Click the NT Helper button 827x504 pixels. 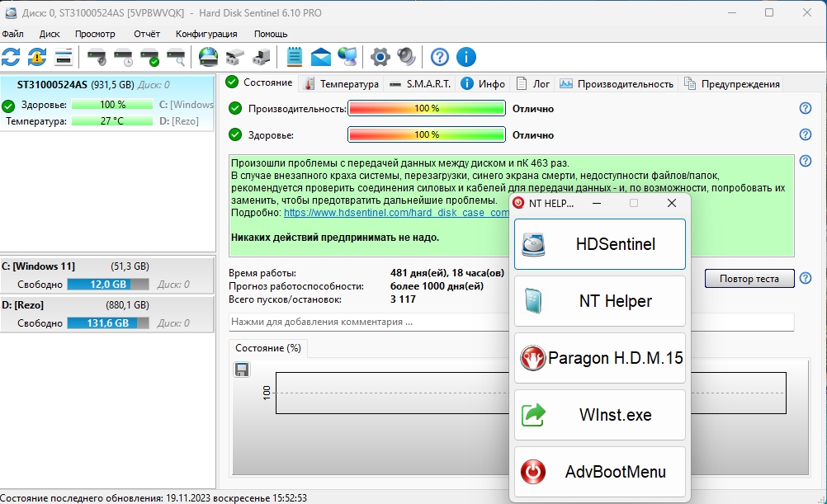coord(600,301)
